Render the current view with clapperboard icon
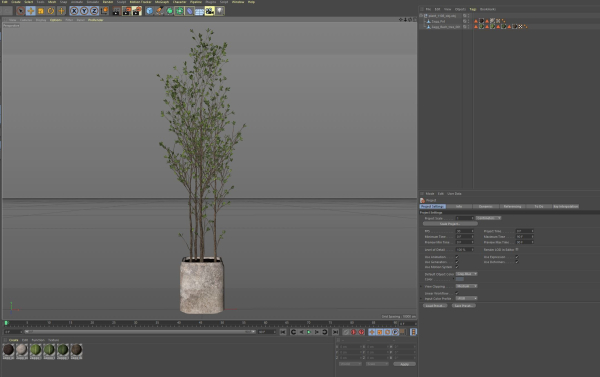The width and height of the screenshot is (600, 377). click(116, 11)
